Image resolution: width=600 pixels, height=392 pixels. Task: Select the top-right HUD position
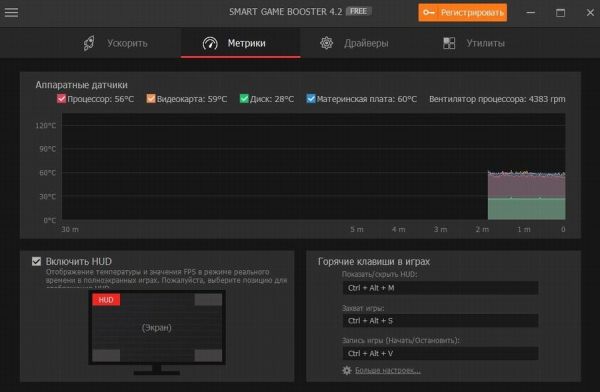pos(208,300)
